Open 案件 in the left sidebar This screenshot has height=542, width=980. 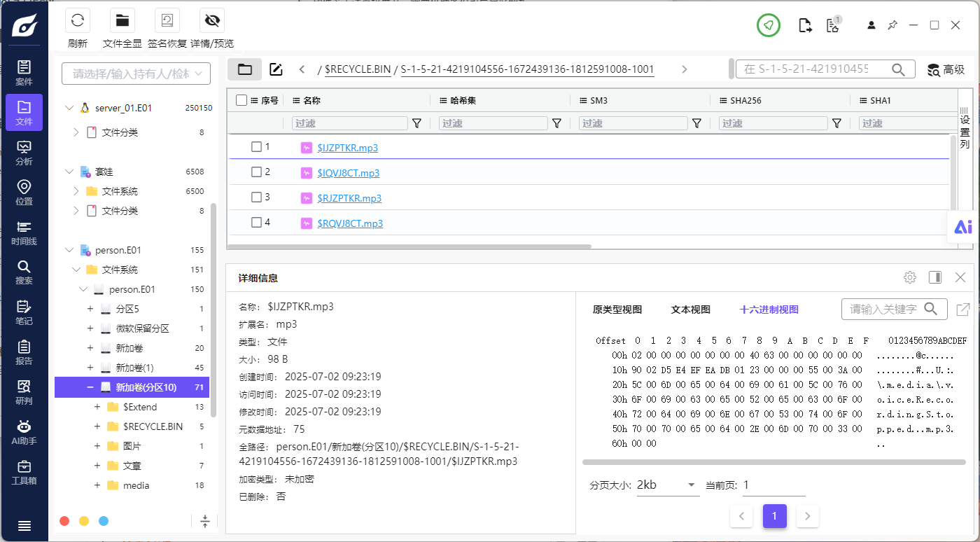24,73
